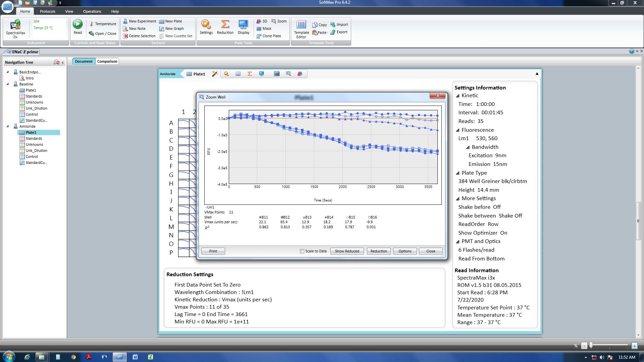Click the Settings gears icon in ribbon
Image resolution: width=644 pixels, height=362 pixels.
pos(206,25)
